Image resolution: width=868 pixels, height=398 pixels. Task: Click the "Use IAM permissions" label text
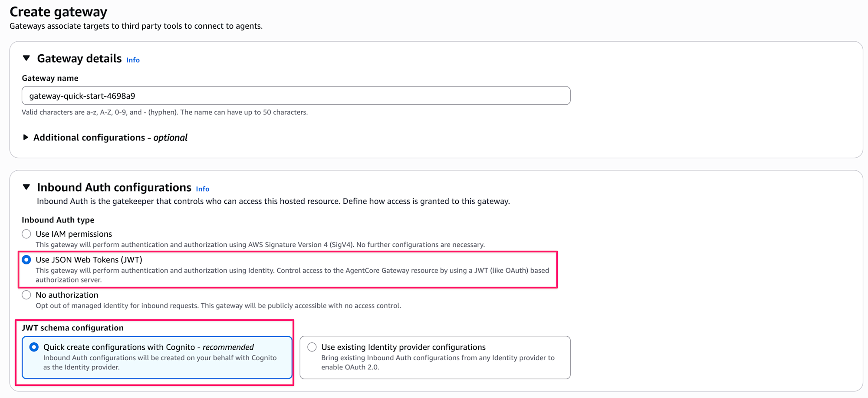click(74, 234)
